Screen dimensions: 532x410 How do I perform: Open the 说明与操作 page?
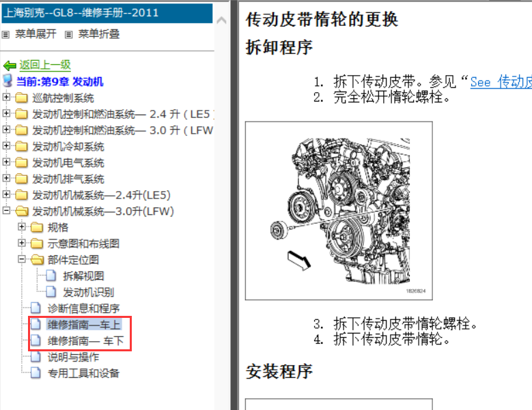[x=73, y=357]
